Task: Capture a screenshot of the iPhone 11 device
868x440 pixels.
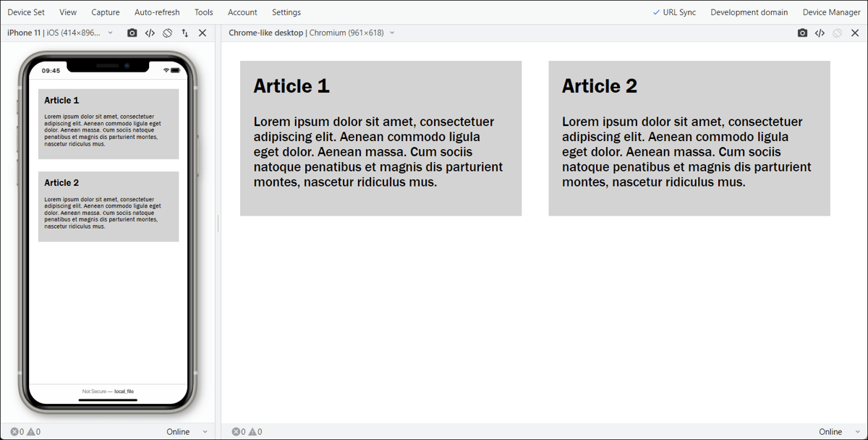Action: click(132, 33)
